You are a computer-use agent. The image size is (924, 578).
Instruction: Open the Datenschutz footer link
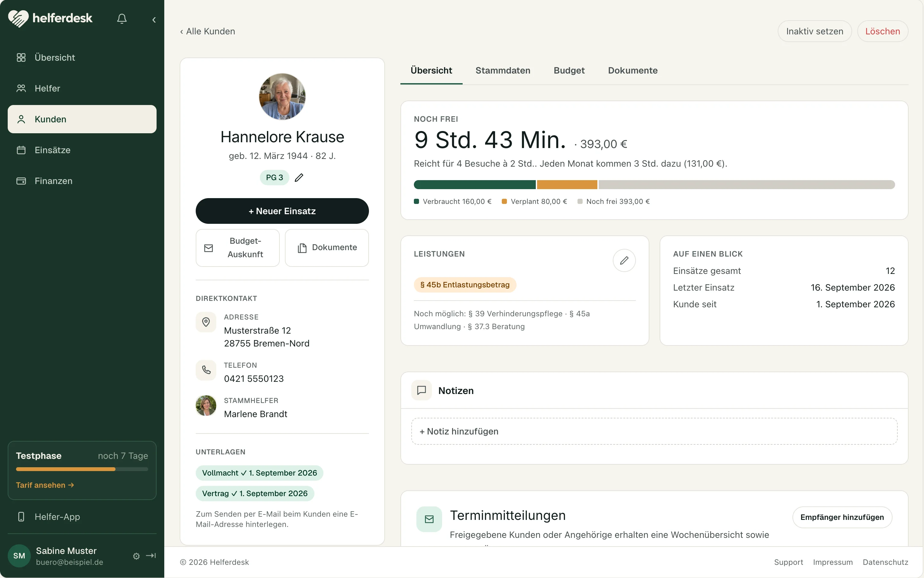pyautogui.click(x=885, y=562)
